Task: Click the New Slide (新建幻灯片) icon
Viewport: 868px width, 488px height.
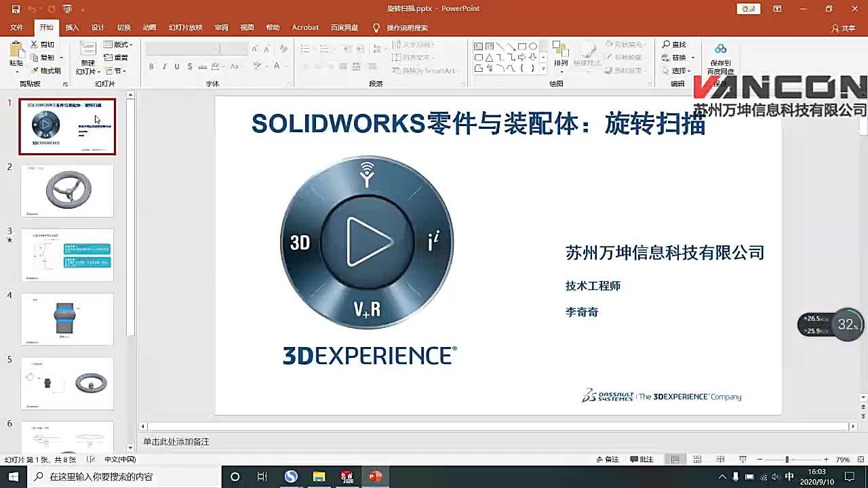Action: (x=87, y=49)
